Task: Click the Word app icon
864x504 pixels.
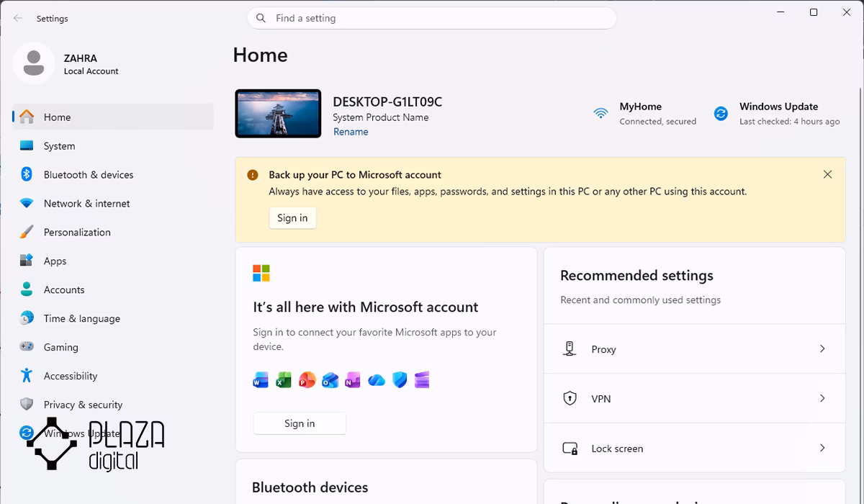Action: (261, 380)
